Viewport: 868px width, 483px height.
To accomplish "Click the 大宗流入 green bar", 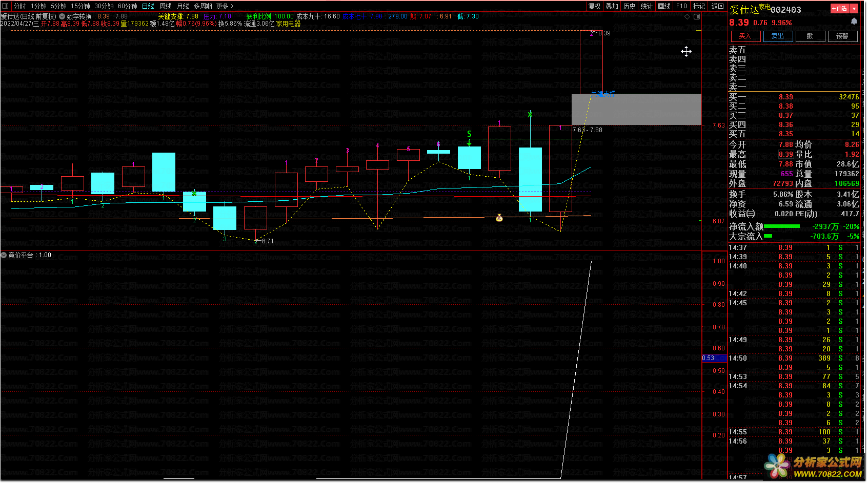I will click(768, 236).
